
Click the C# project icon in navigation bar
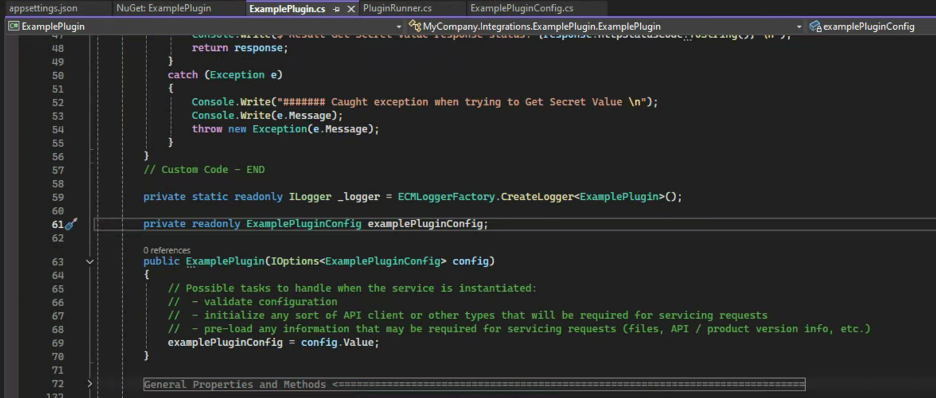13,27
